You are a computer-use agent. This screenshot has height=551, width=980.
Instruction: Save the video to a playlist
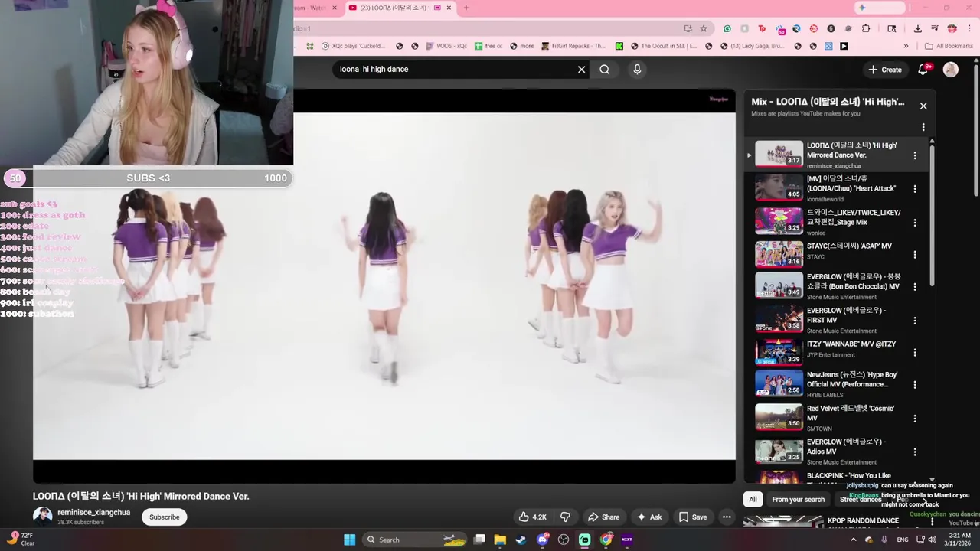[x=693, y=517]
